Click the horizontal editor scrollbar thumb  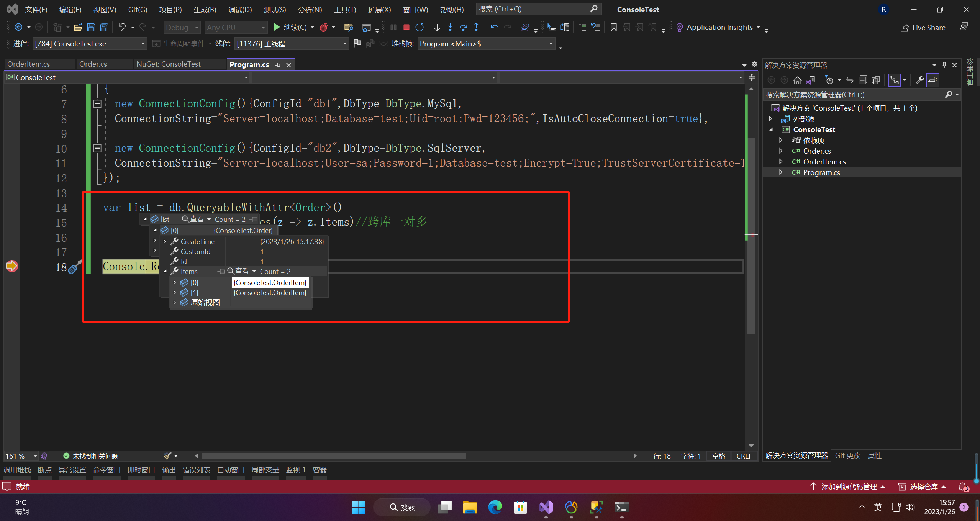point(334,456)
